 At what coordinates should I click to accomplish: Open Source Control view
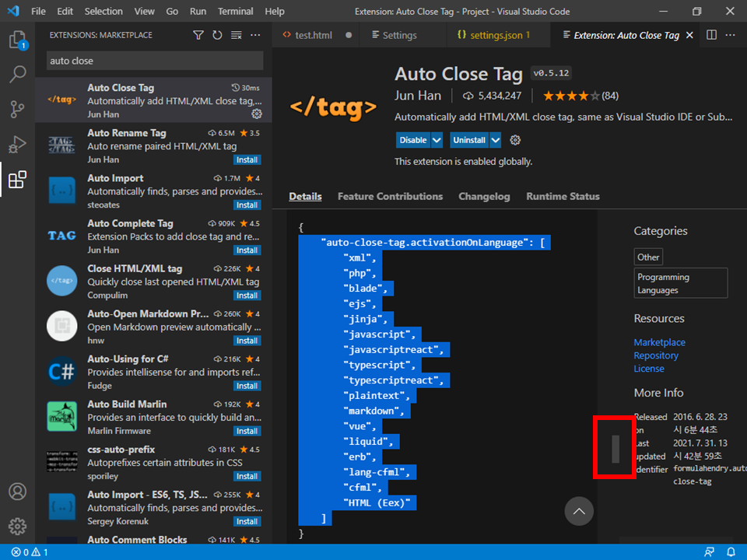(18, 109)
